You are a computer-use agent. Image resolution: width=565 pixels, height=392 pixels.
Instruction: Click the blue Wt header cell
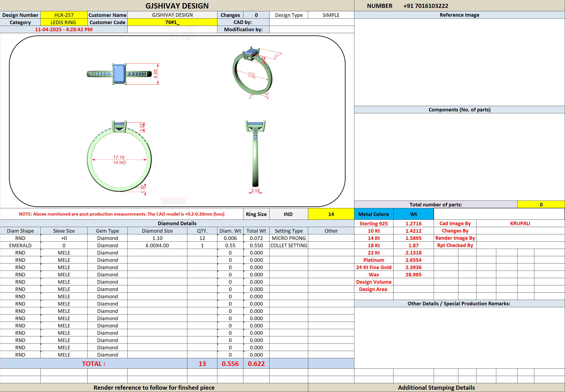(x=413, y=214)
